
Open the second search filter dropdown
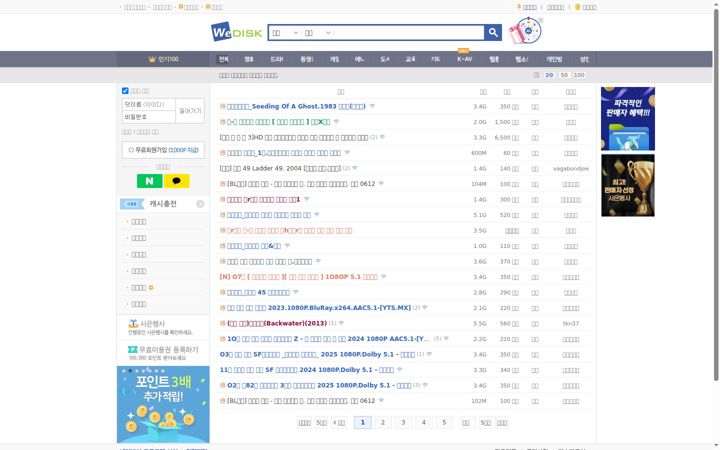pyautogui.click(x=318, y=33)
